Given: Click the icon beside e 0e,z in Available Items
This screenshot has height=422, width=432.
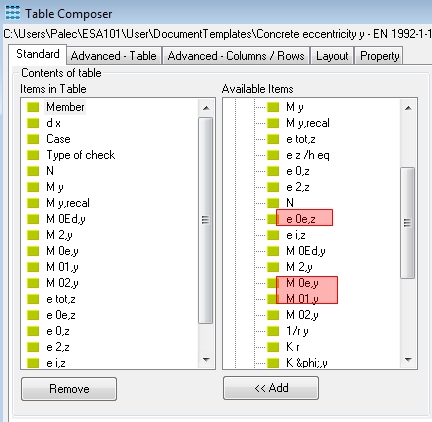Looking at the screenshot, I should [273, 219].
